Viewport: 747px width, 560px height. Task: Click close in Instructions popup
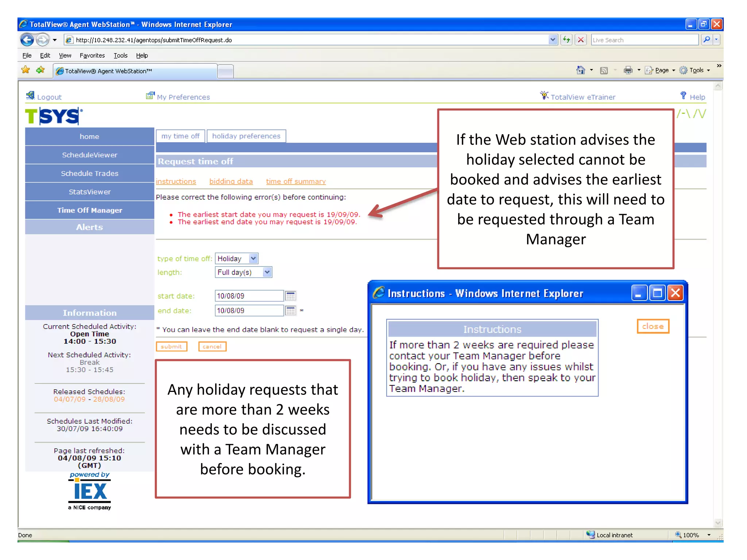click(653, 326)
